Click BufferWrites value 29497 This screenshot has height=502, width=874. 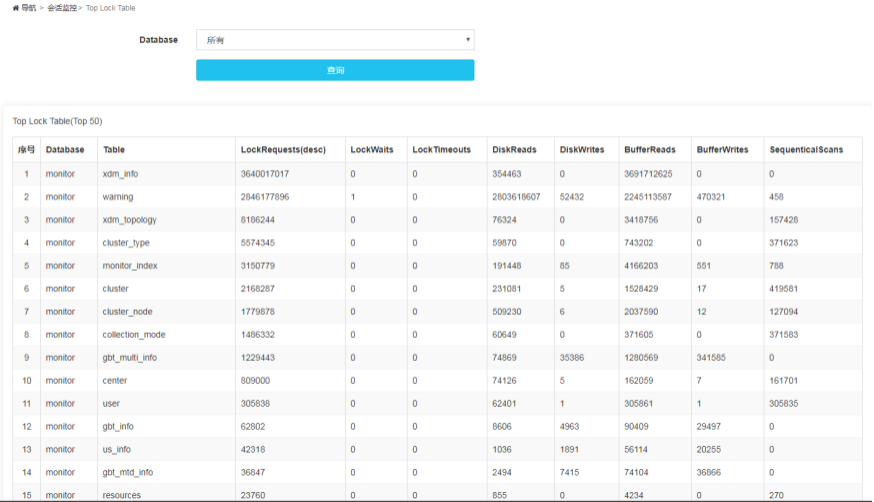click(708, 426)
